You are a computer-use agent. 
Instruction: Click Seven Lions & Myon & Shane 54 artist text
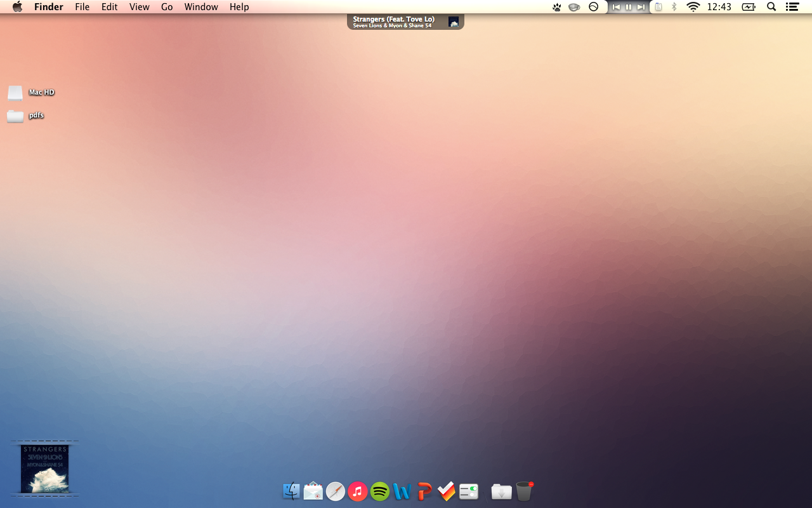[392, 26]
